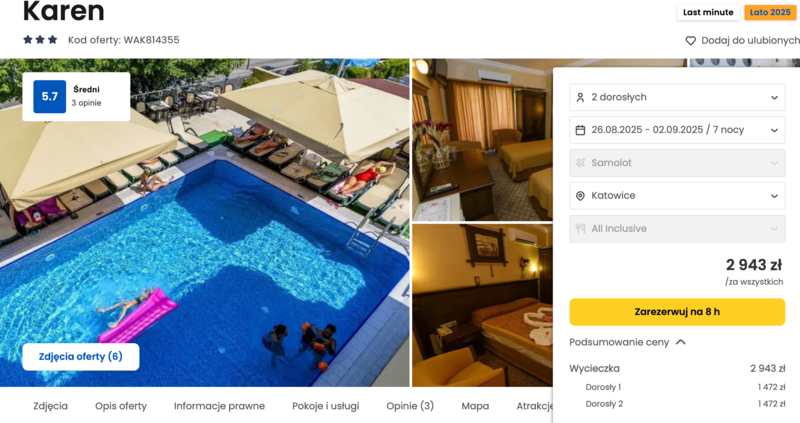Open the date range 7 nocy dropdown
This screenshot has width=800, height=423.
[x=677, y=130]
